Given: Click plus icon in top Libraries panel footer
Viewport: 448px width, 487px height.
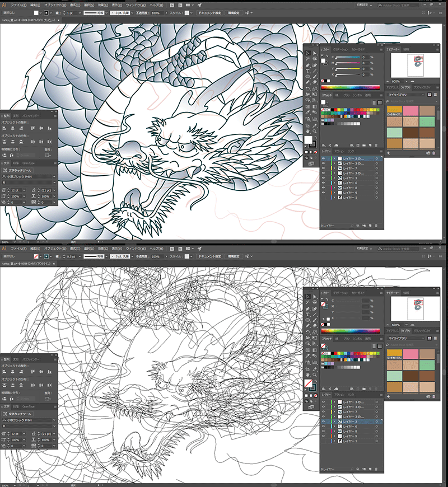Looking at the screenshot, I should point(388,153).
